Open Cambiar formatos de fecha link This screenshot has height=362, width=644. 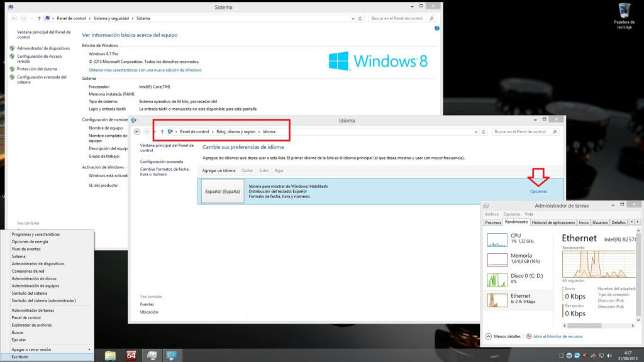(x=164, y=172)
